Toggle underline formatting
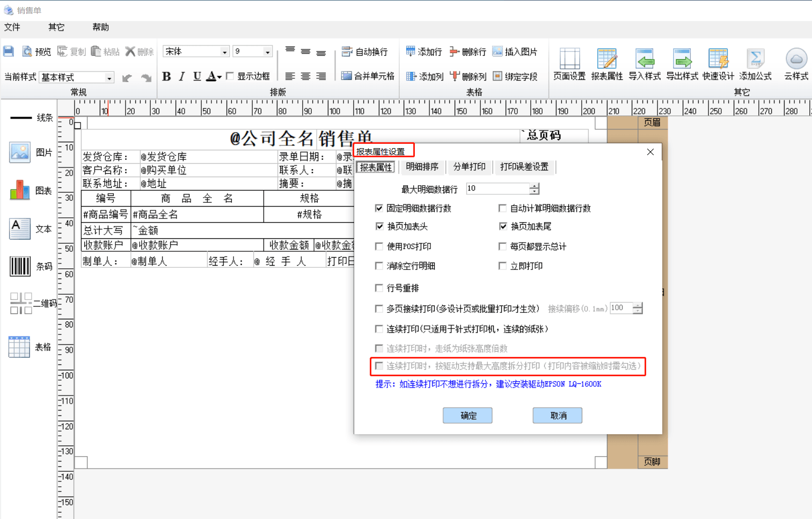812x519 pixels. pos(197,76)
